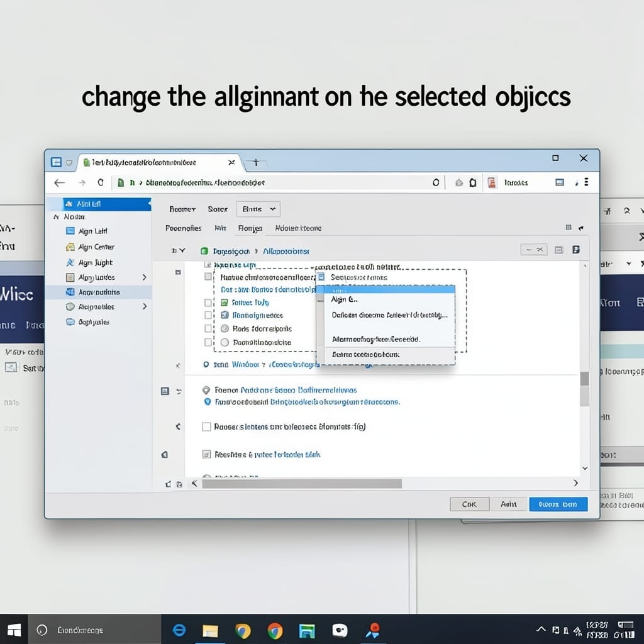Select the radio circle in the Raanstlinoosloice row

pyautogui.click(x=225, y=342)
